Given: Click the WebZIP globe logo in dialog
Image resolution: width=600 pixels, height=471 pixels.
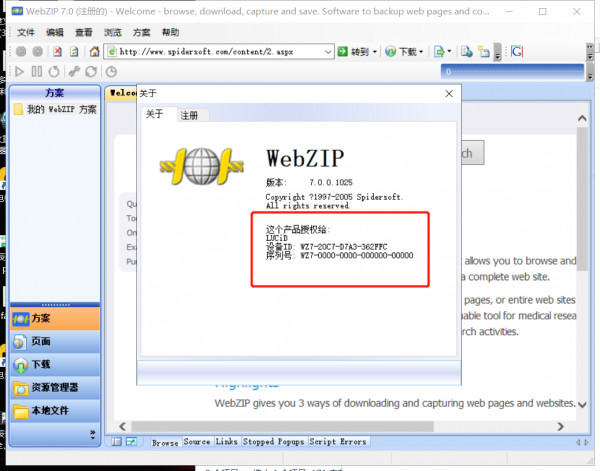Looking at the screenshot, I should pyautogui.click(x=202, y=166).
